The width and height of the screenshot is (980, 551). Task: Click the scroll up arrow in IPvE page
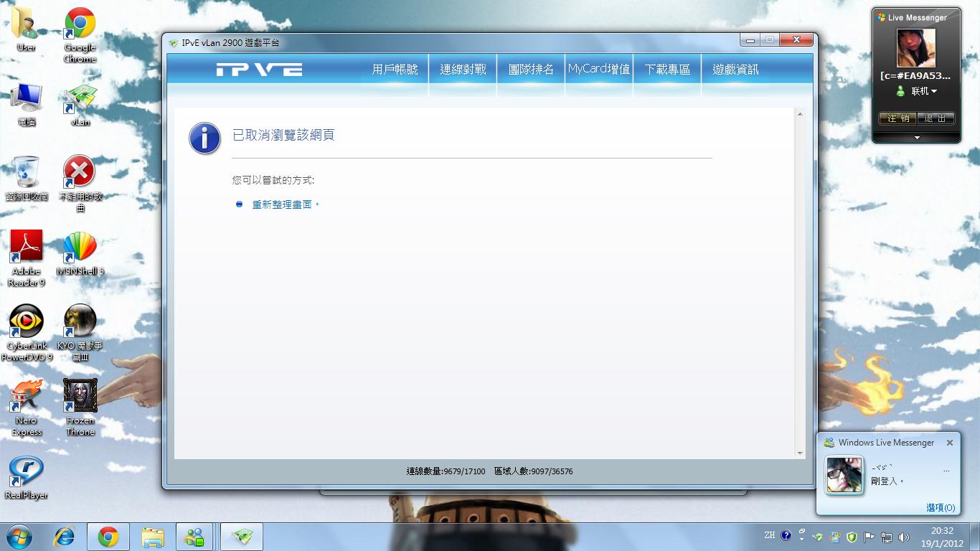pos(800,114)
